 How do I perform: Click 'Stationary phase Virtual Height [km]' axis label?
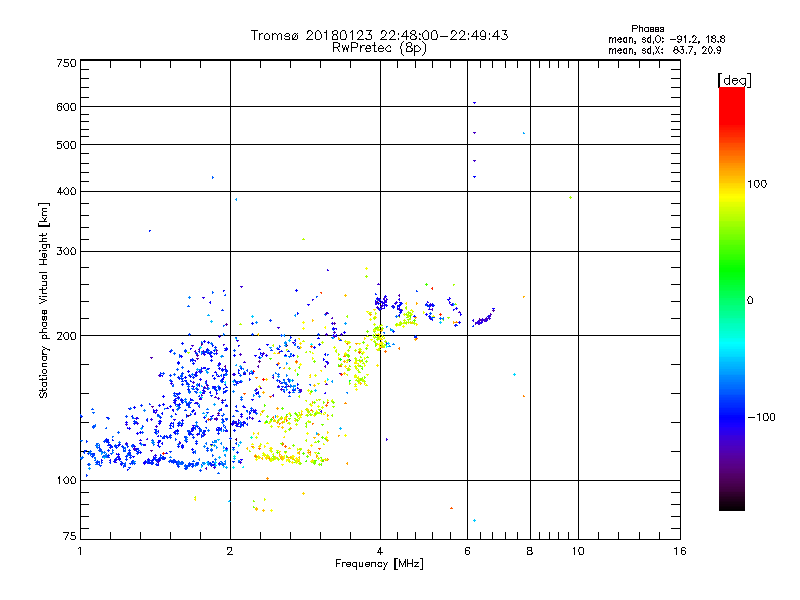tap(44, 301)
